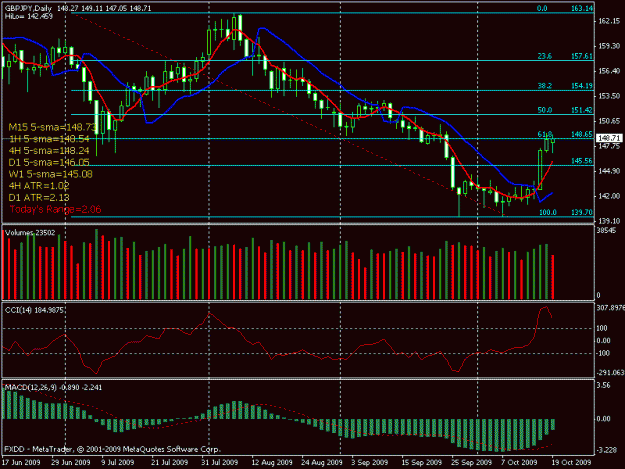Select the Fibonacci 0.0 level label 163.14
Image resolution: width=625 pixels, height=469 pixels.
click(x=582, y=8)
